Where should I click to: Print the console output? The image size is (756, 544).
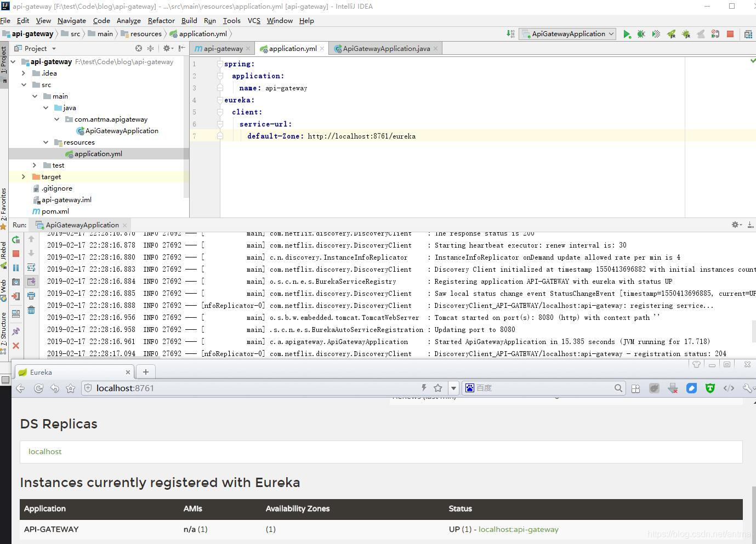[x=31, y=296]
